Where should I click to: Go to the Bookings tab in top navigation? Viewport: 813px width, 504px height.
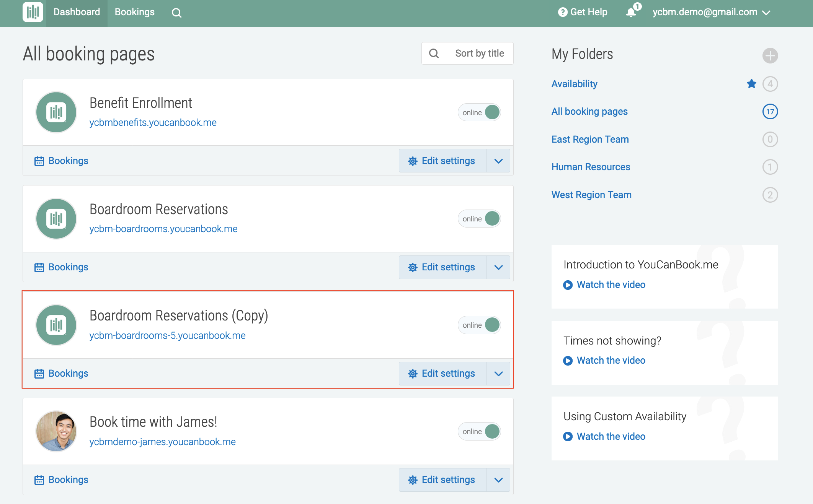point(135,12)
